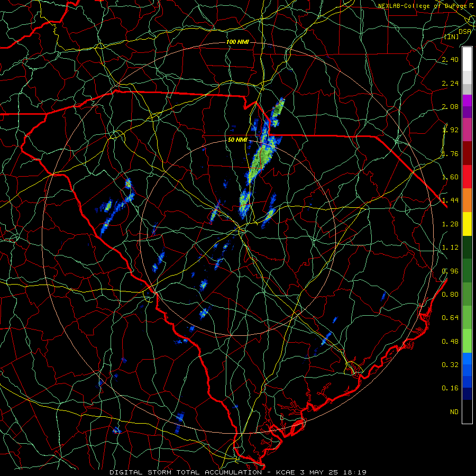Click the "[IN]" units label

coord(452,36)
